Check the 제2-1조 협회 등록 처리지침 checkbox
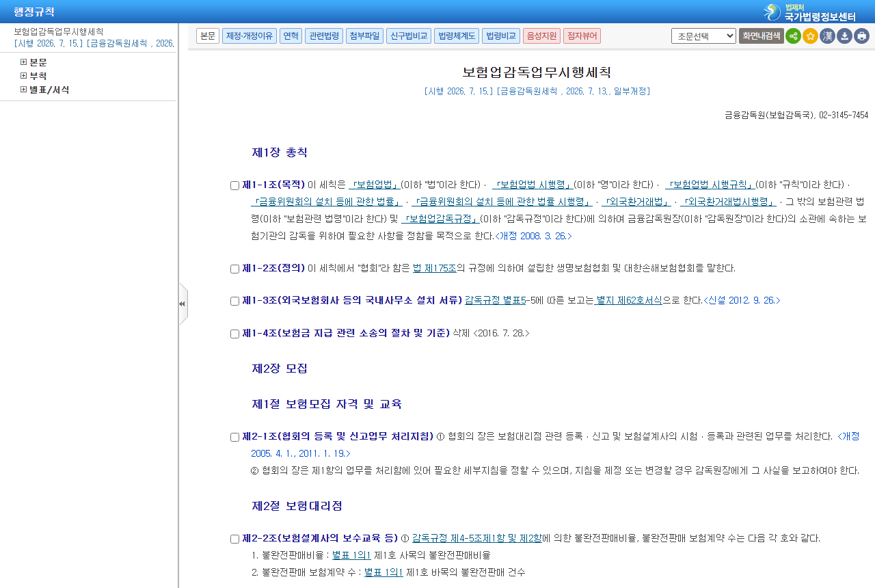Viewport: 875px width, 588px height. pyautogui.click(x=234, y=437)
